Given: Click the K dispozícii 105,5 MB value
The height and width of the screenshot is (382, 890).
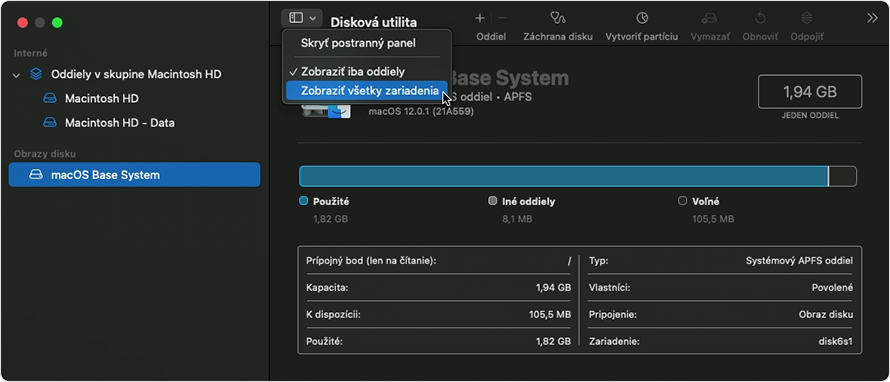Looking at the screenshot, I should click(x=550, y=314).
